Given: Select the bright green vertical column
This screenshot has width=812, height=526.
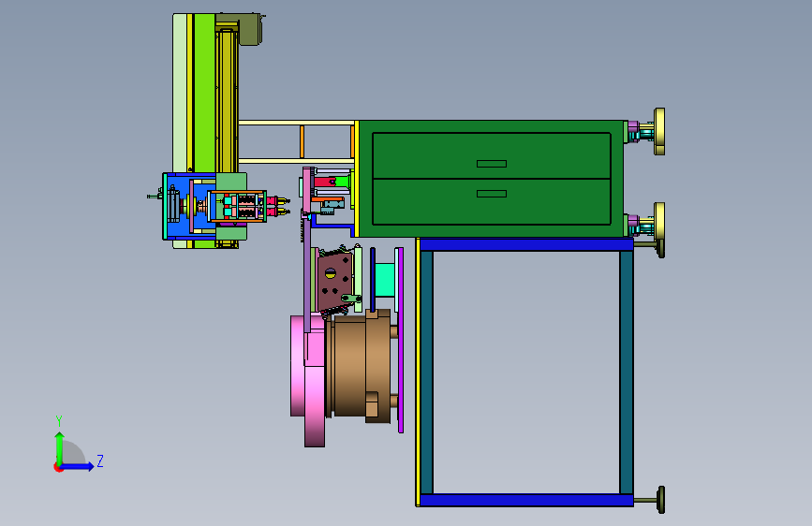Looking at the screenshot, I should pyautogui.click(x=204, y=94).
